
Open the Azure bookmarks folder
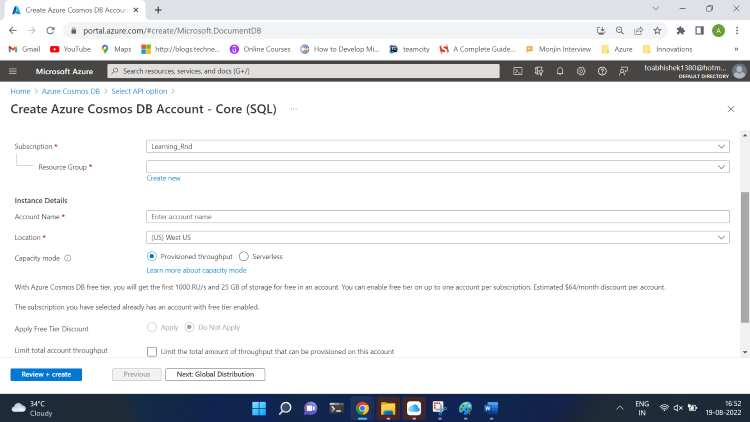pos(617,49)
